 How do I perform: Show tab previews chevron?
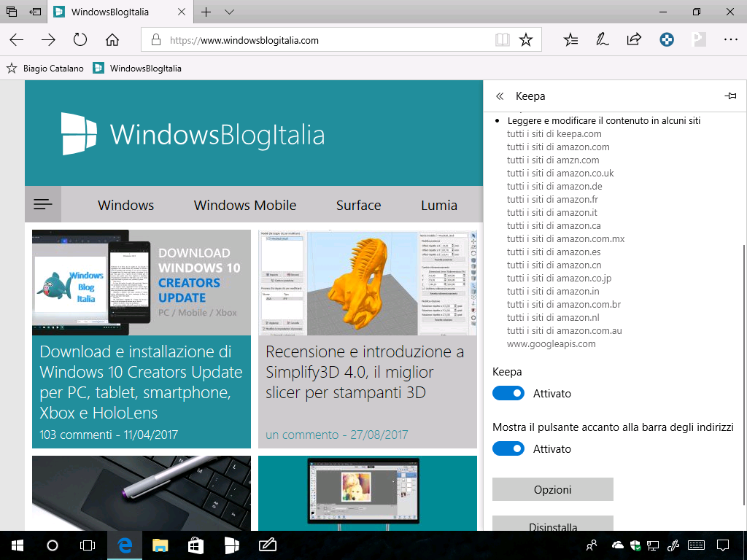point(229,12)
